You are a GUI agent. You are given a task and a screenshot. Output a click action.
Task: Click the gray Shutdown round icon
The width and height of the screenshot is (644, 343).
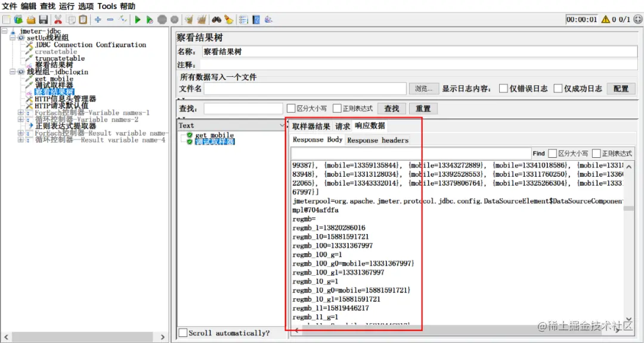pos(174,19)
